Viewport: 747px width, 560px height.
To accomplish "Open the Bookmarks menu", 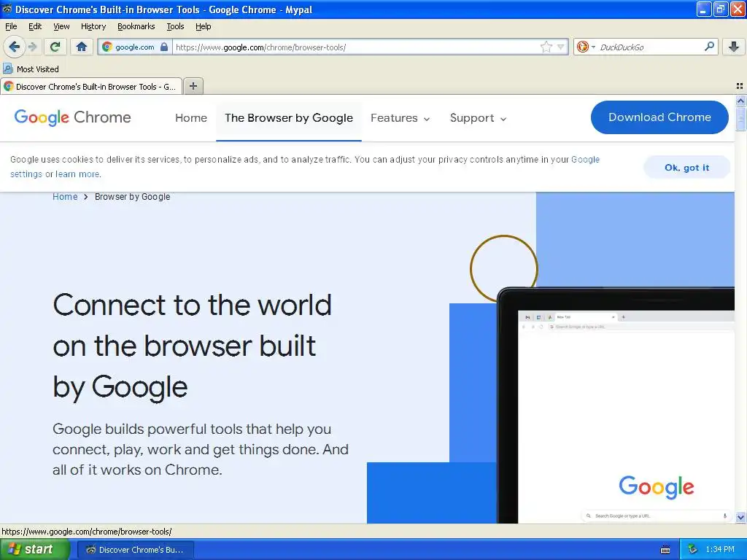I will tap(136, 26).
